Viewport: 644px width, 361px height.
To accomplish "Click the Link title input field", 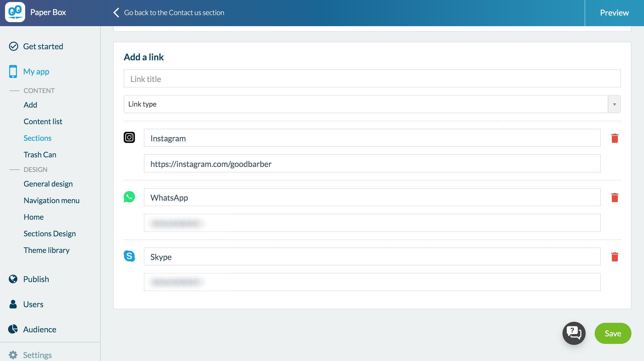I will coord(372,79).
